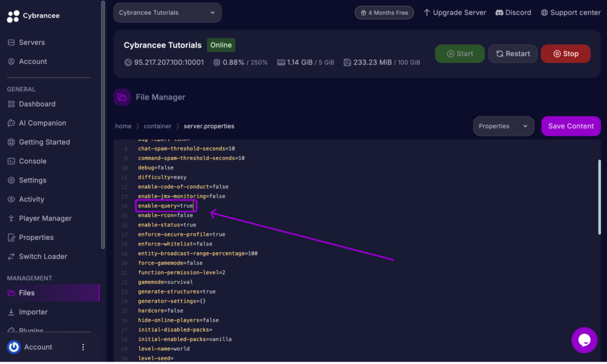Click the chat-spam-threshold-seconds=10 line

[x=187, y=149]
